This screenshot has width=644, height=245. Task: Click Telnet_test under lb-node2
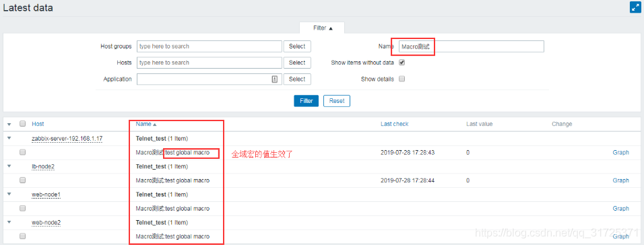pos(151,166)
